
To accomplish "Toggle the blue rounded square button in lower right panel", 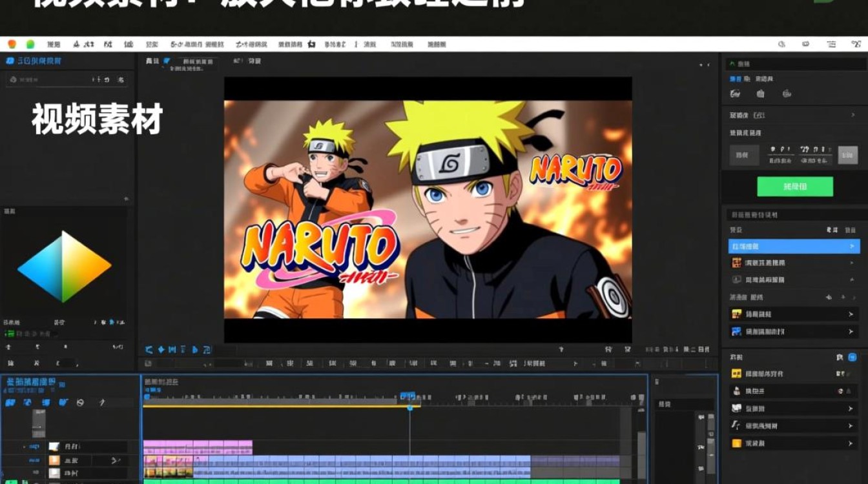I will pyautogui.click(x=852, y=357).
